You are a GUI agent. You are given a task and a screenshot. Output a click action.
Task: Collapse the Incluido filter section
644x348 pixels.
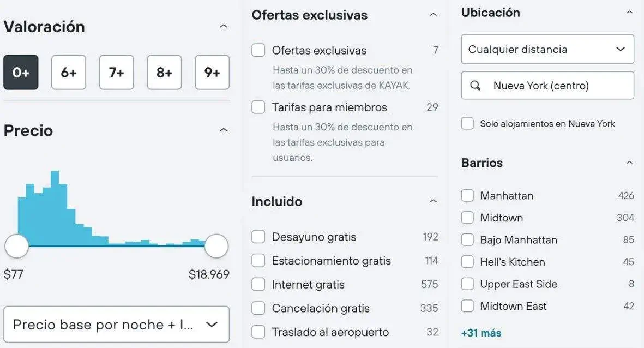433,201
